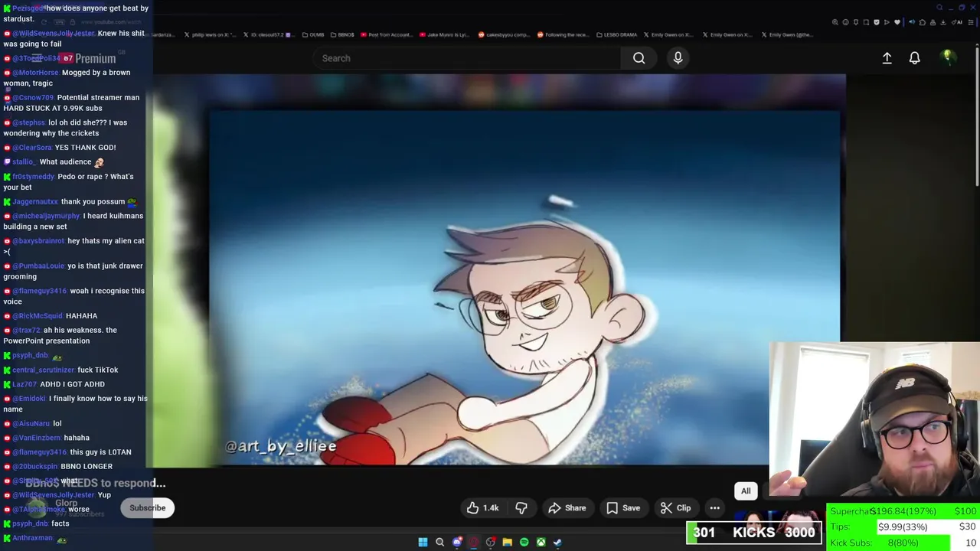Open Steam from the taskbar
The height and width of the screenshot is (551, 980).
coord(557,543)
